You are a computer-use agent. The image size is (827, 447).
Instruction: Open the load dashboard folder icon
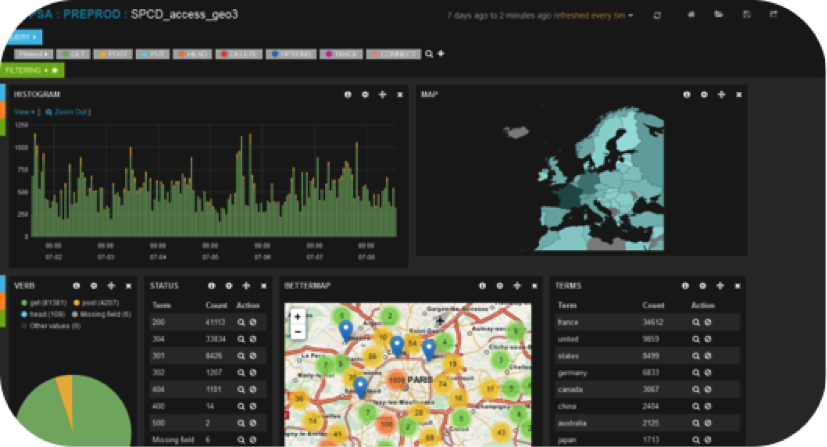pos(718,15)
